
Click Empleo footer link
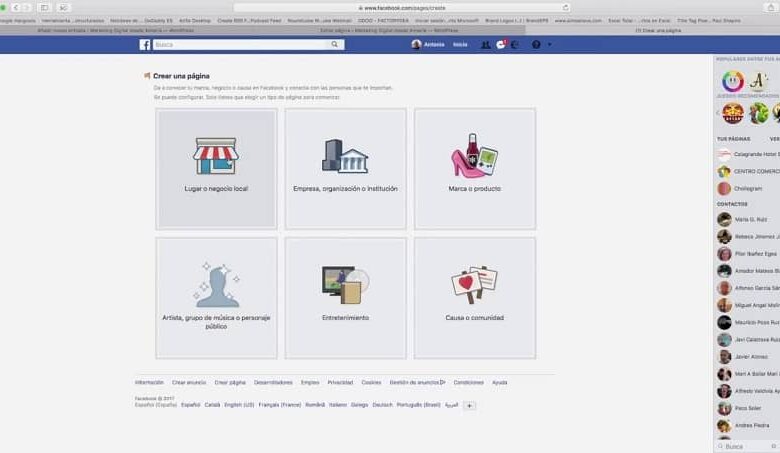[x=310, y=382]
